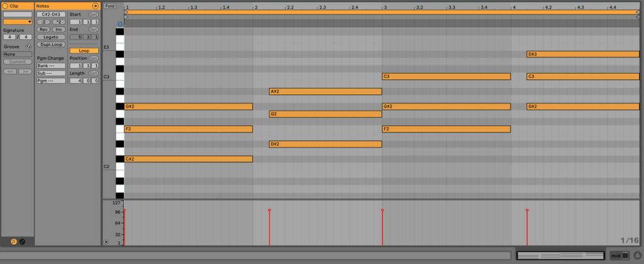
Task: Select the first C3 note at bar 3
Action: click(x=446, y=76)
